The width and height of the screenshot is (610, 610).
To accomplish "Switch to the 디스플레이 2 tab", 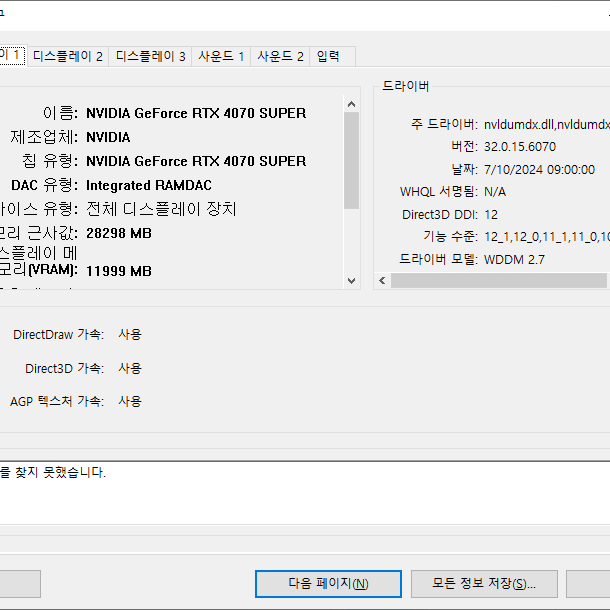I will point(68,56).
